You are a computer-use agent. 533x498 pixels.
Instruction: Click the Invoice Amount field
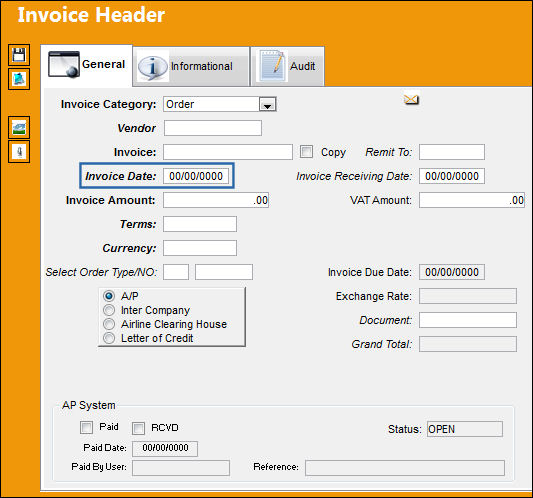(x=216, y=200)
